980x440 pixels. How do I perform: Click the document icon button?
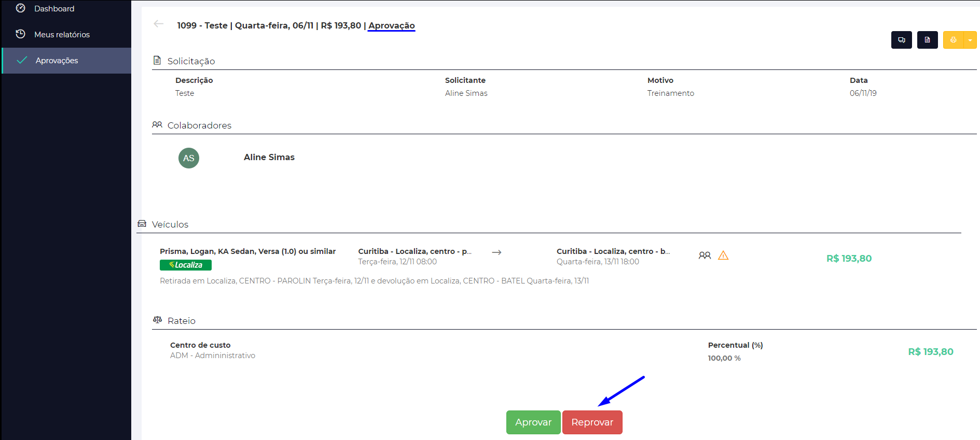pyautogui.click(x=927, y=40)
